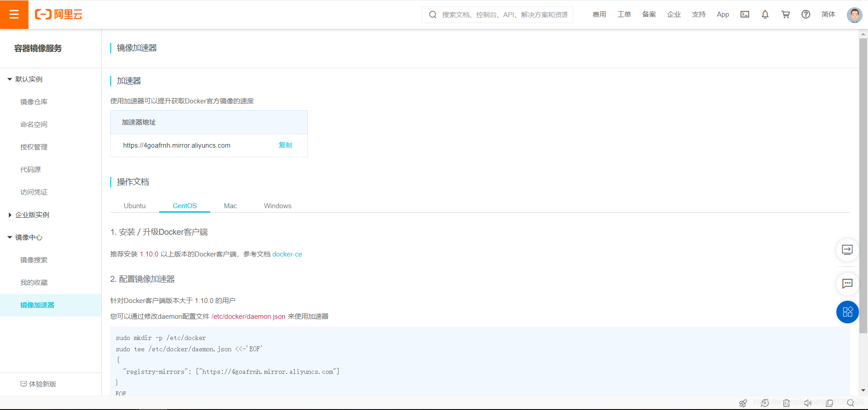Image resolution: width=868 pixels, height=410 pixels.
Task: Open 我的收藏 in sidebar
Action: (34, 282)
